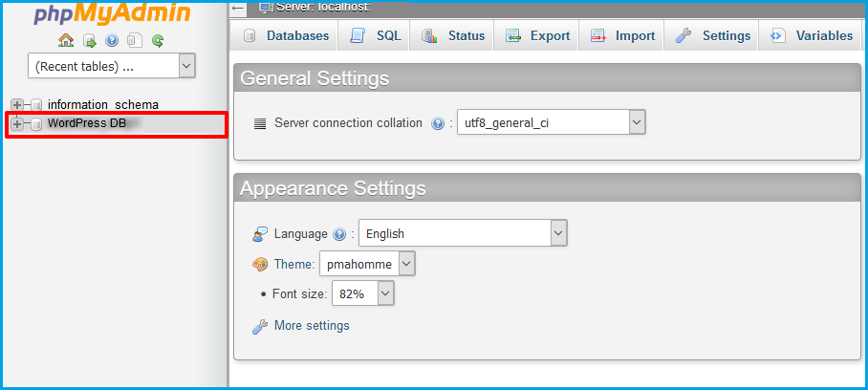Click help icon next to Language label
Image resolution: width=868 pixels, height=390 pixels.
point(339,234)
